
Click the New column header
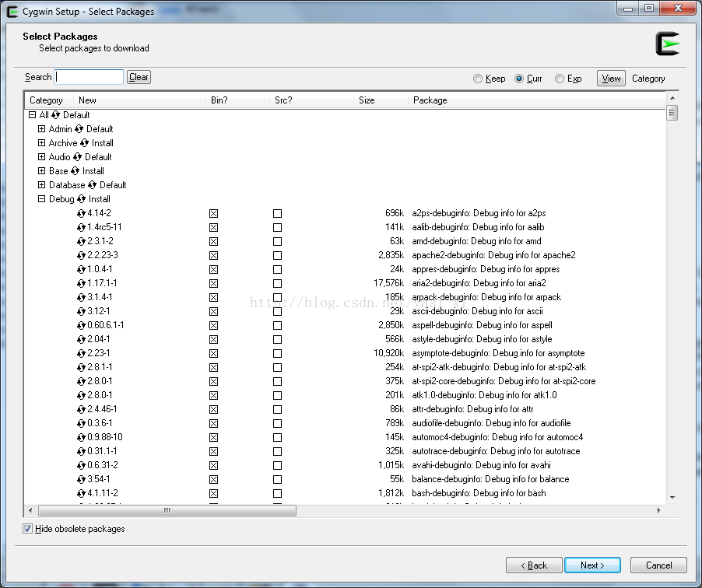pos(139,100)
